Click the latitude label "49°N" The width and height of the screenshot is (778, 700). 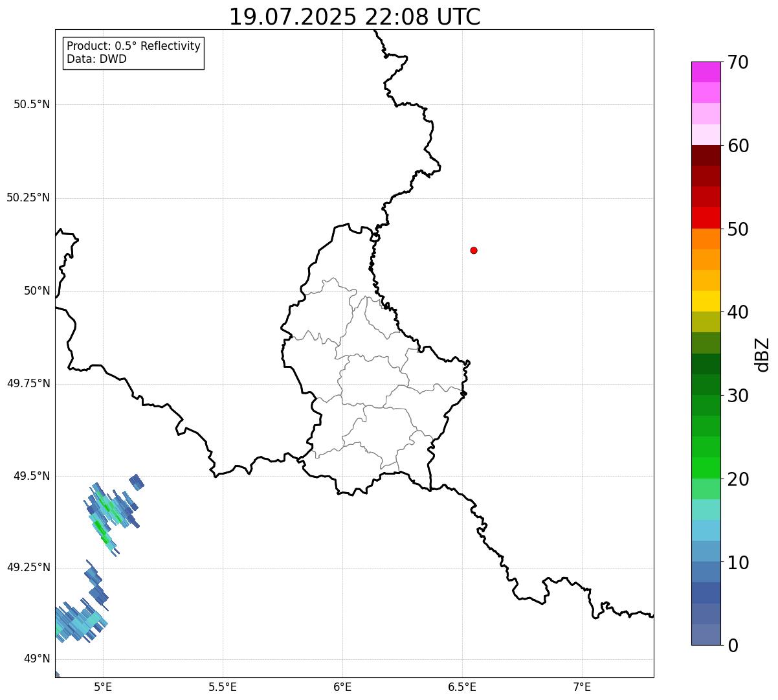click(x=37, y=659)
